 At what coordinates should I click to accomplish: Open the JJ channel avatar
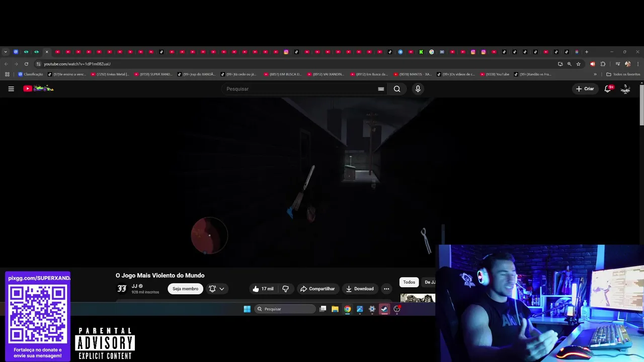(x=122, y=289)
